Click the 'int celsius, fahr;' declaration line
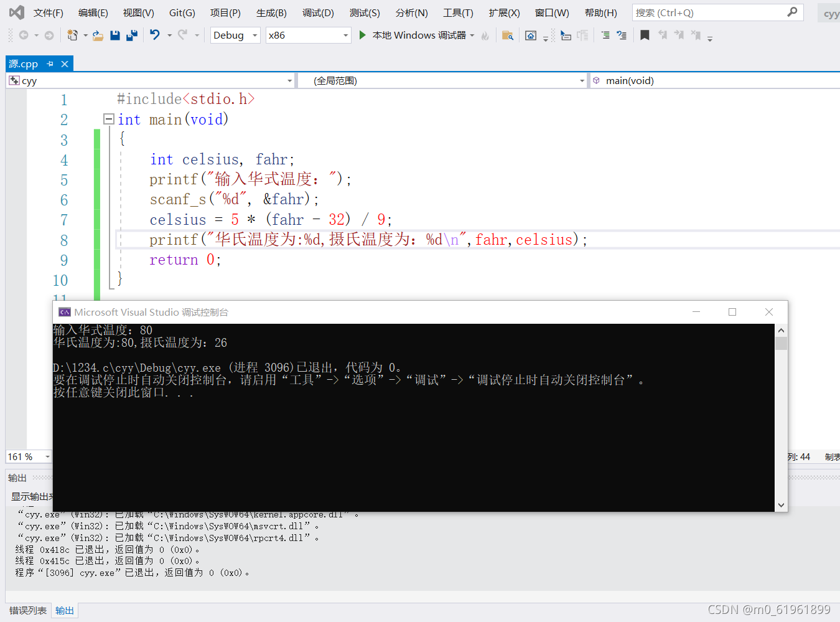 point(222,159)
